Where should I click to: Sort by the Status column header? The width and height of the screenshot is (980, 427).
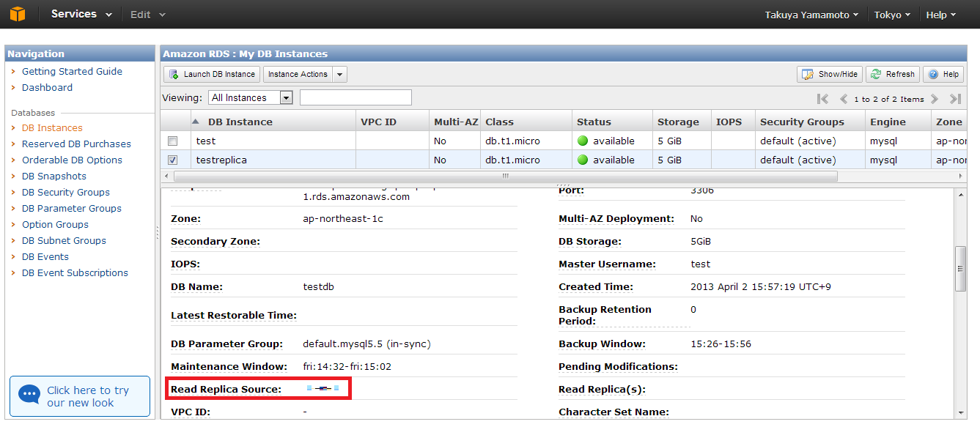[613, 122]
